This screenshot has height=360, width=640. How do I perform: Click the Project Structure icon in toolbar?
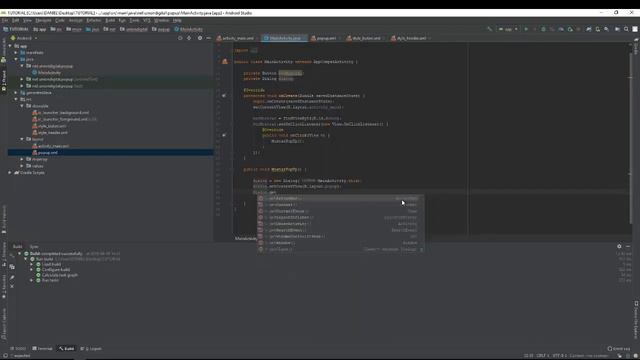617,29
